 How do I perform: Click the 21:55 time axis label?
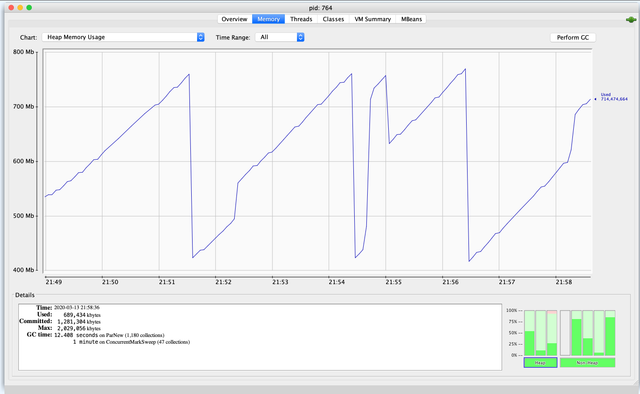[393, 282]
